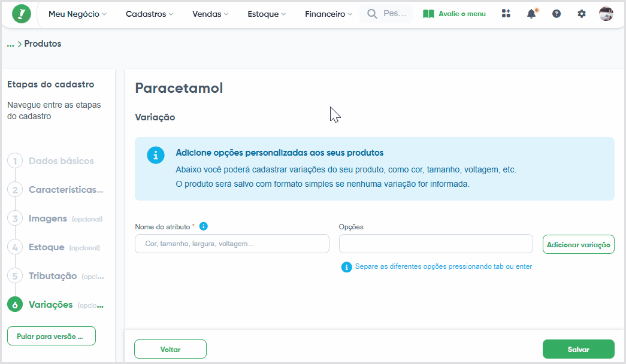The height and width of the screenshot is (364, 626).
Task: Open notifications bell icon
Action: point(531,14)
